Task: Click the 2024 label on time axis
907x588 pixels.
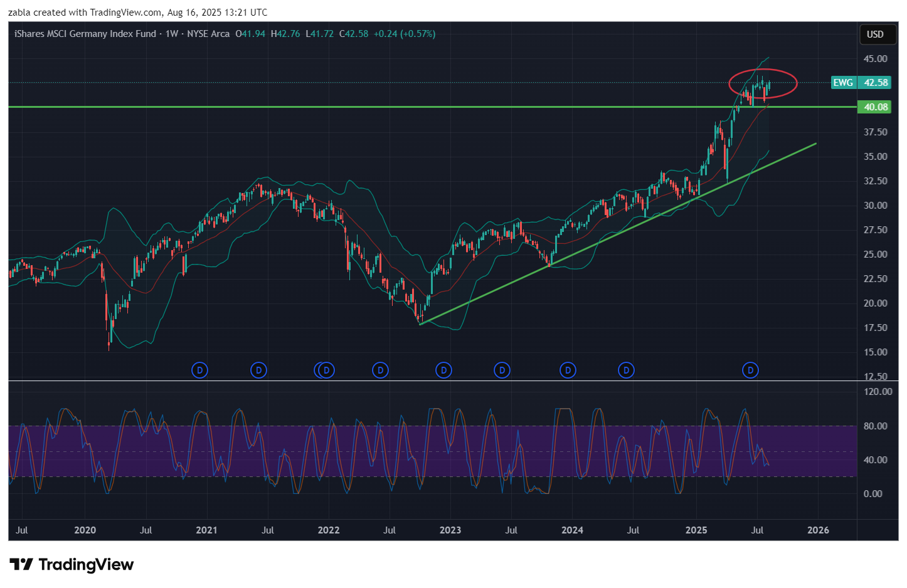Action: click(x=572, y=530)
